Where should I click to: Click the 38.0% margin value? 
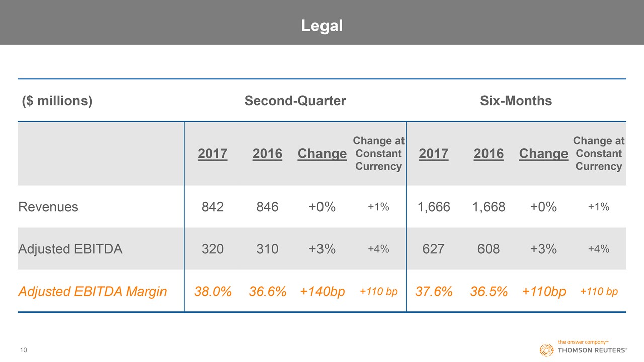coord(212,291)
